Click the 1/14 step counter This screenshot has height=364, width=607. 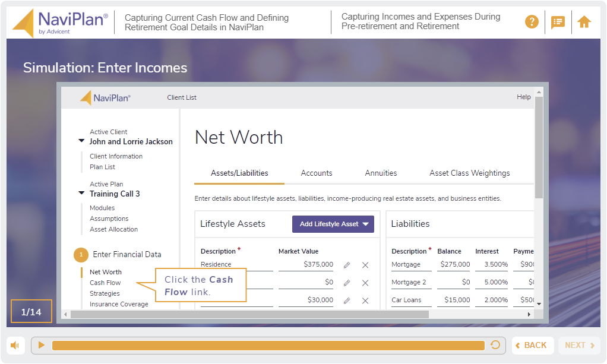[31, 311]
